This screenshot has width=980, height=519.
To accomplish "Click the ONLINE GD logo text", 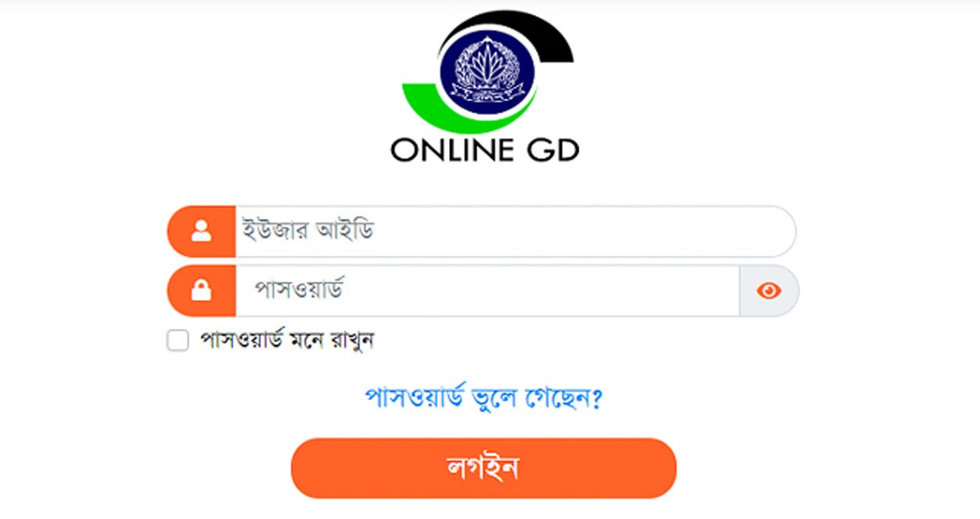I will pyautogui.click(x=484, y=150).
